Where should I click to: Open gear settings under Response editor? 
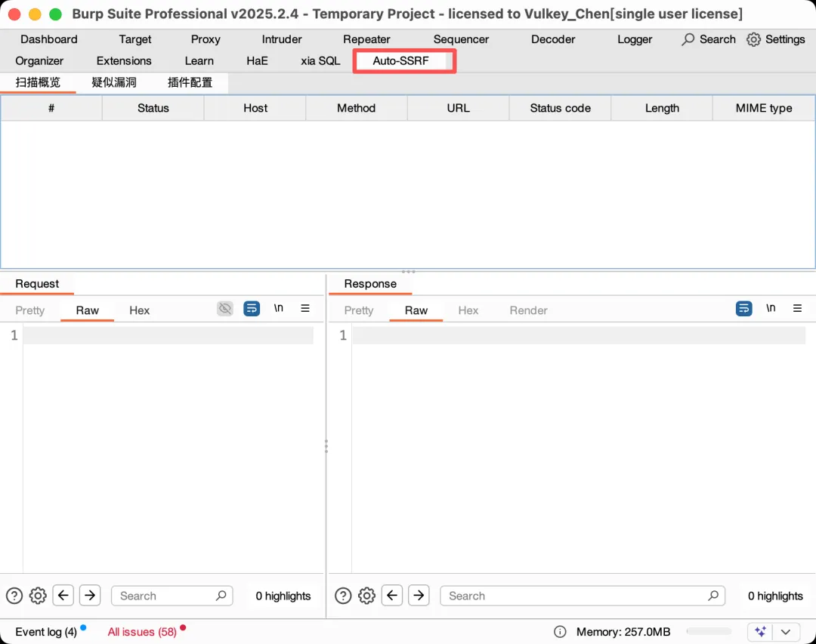pos(367,596)
